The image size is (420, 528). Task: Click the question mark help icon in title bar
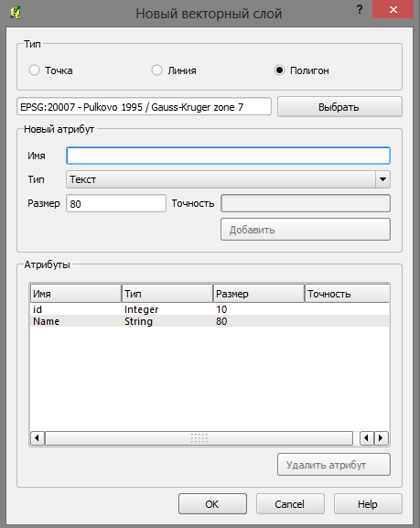360,9
